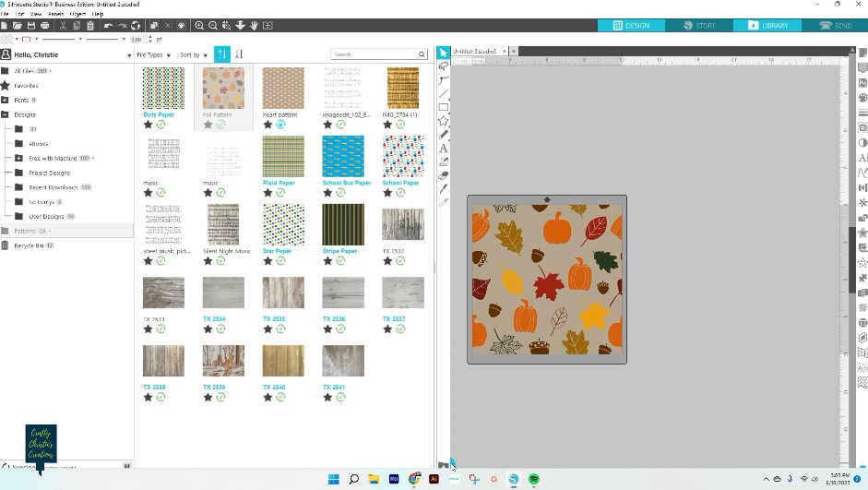Toggle favorite star on Star Paper
Screen dimensions: 868x490
(x=268, y=261)
